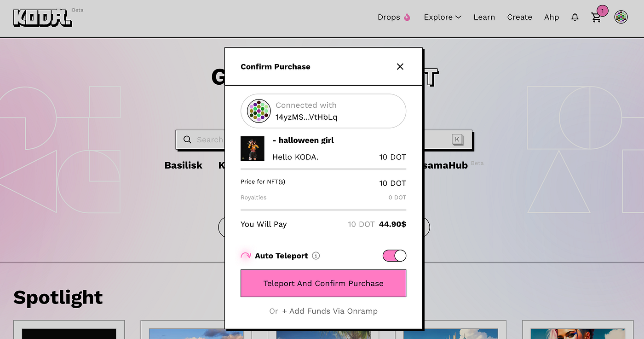Select the Ahp chain menu
This screenshot has height=339, width=644.
[x=552, y=17]
